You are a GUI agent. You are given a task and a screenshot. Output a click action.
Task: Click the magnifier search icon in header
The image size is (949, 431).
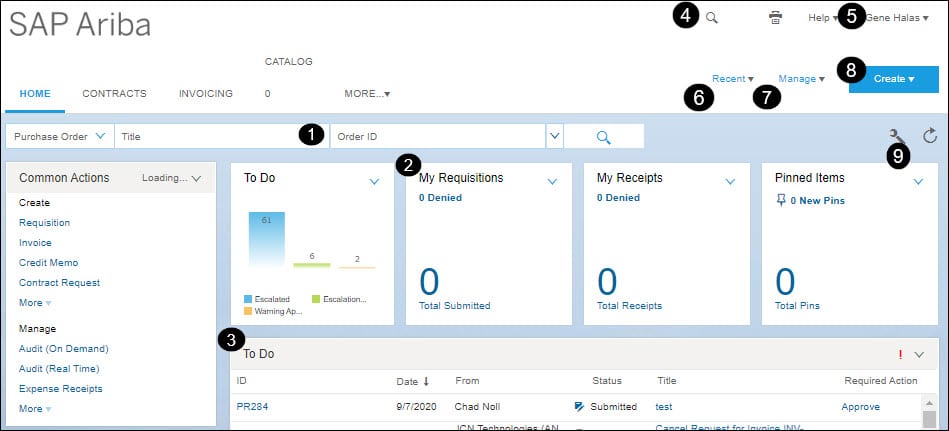(712, 18)
